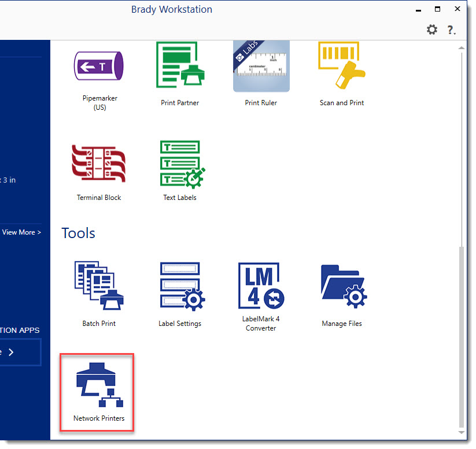
Task: Maximize the Brady Workstation window
Action: point(438,9)
